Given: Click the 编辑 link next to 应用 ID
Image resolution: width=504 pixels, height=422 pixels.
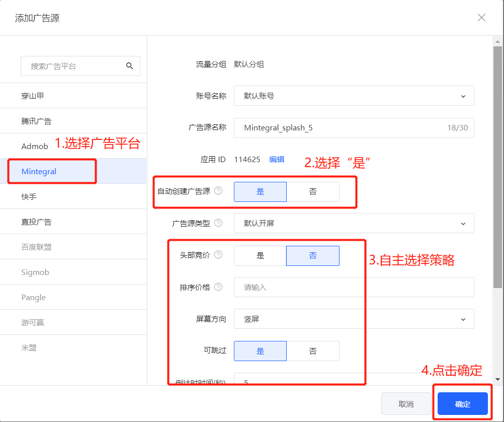Looking at the screenshot, I should (277, 160).
